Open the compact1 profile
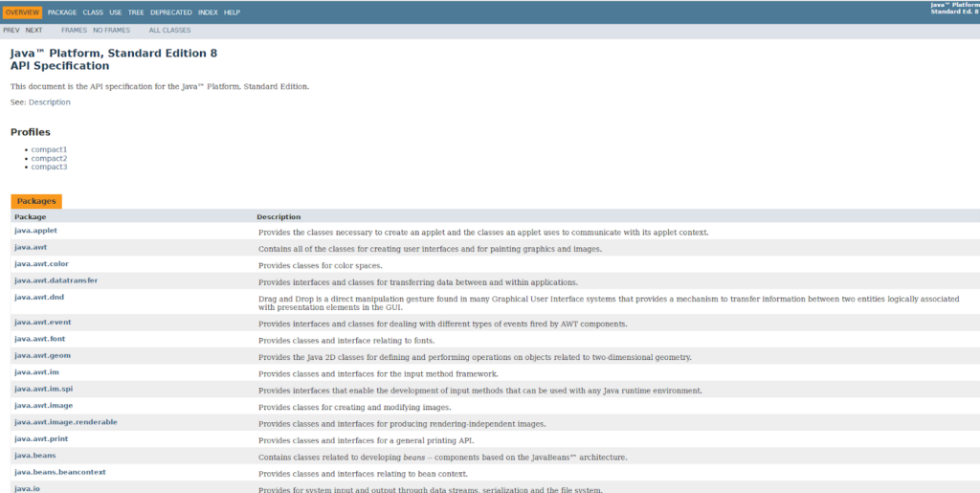The height and width of the screenshot is (493, 980). pos(49,150)
